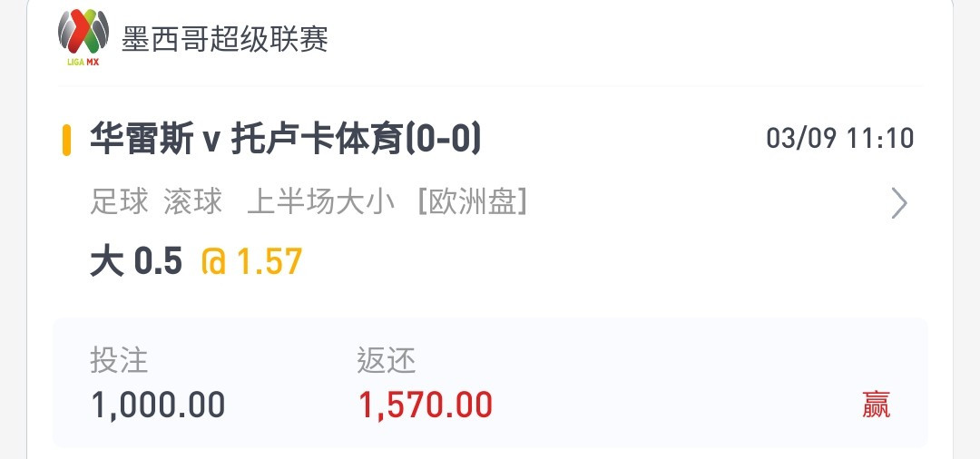Click the match date 03/09 11:10
This screenshot has height=459, width=980.
(x=840, y=139)
